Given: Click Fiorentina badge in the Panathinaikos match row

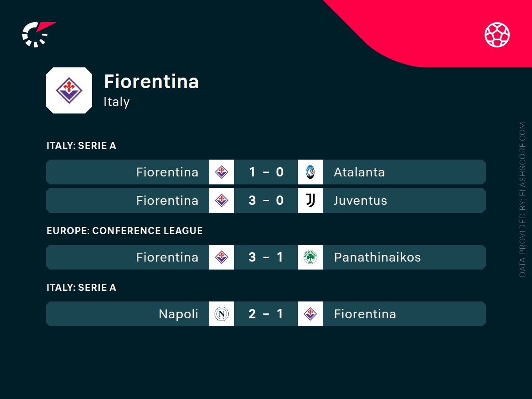Looking at the screenshot, I should pos(222,257).
